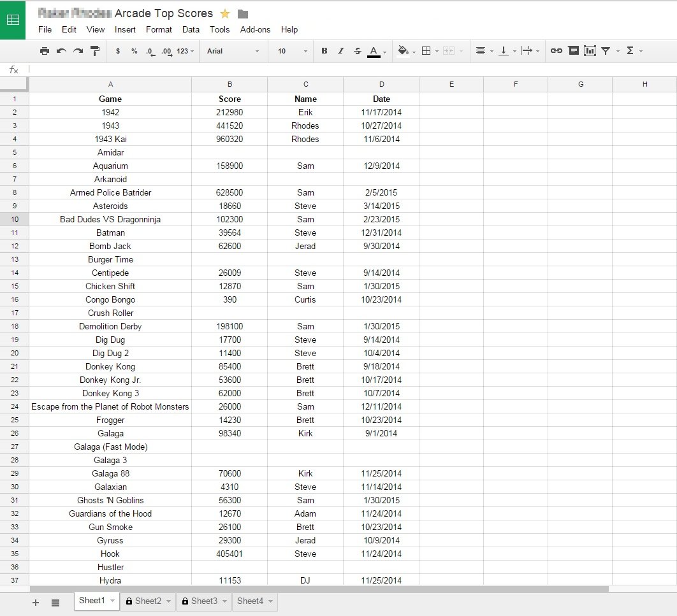This screenshot has width=677, height=616.
Task: Open the View menu
Action: pyautogui.click(x=96, y=29)
